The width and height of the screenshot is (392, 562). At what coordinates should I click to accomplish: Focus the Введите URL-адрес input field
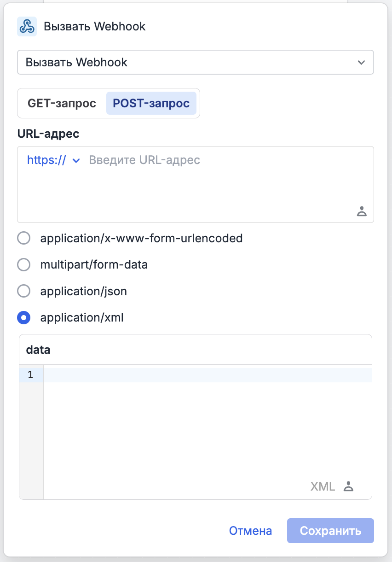pyautogui.click(x=221, y=160)
